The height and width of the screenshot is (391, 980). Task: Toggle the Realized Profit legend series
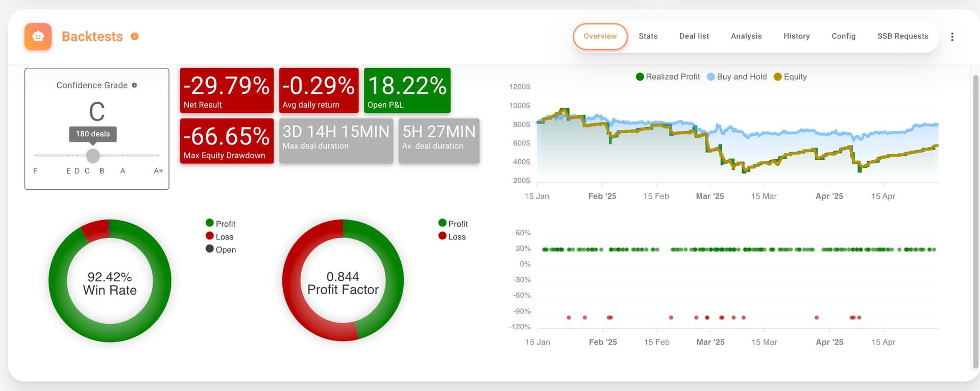[668, 77]
